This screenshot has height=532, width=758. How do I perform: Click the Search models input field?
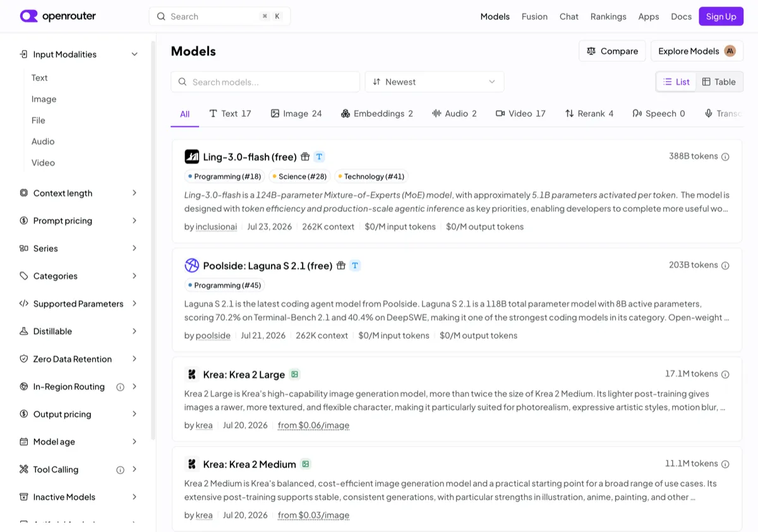265,82
